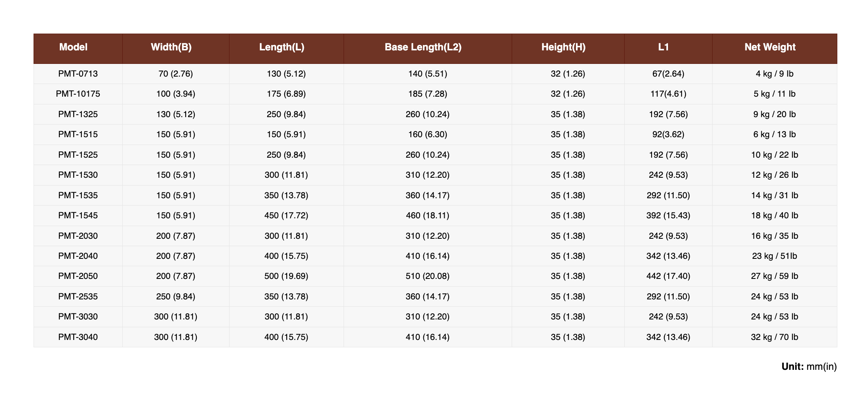Select the PMT-1325 row label
868x394 pixels.
point(78,114)
